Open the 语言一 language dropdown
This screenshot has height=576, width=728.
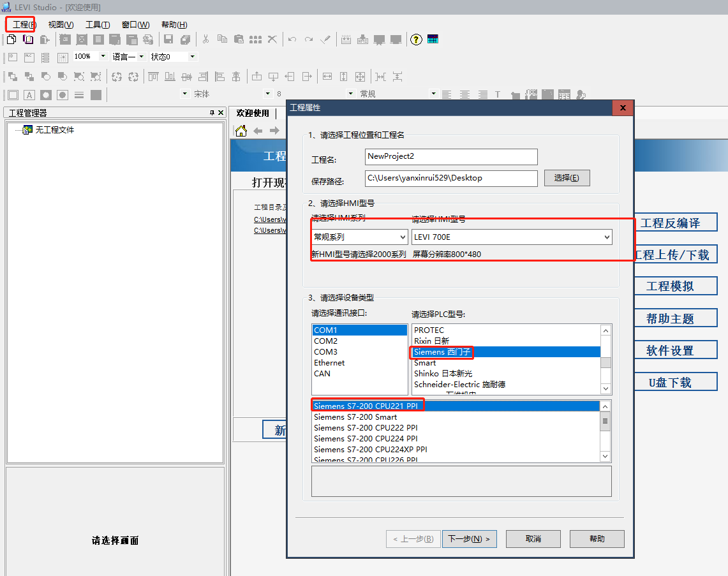click(x=142, y=57)
